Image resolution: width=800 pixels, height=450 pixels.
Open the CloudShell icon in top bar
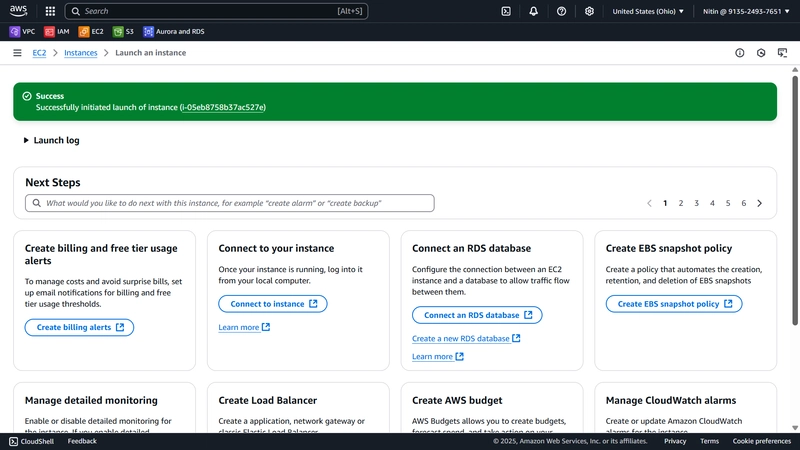click(506, 11)
